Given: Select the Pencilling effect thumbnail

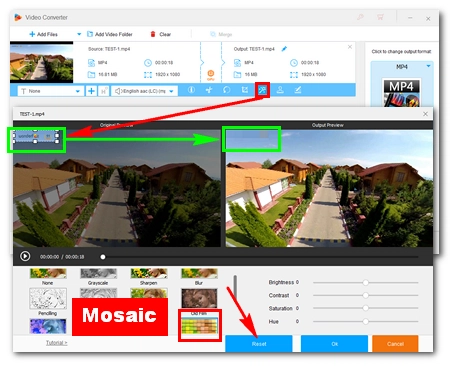Looking at the screenshot, I should [x=48, y=299].
